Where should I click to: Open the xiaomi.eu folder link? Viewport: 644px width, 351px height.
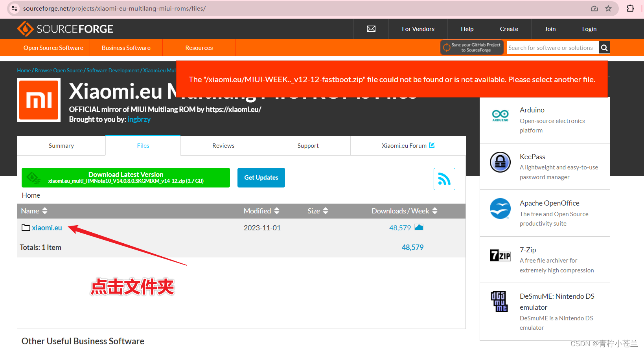point(47,228)
